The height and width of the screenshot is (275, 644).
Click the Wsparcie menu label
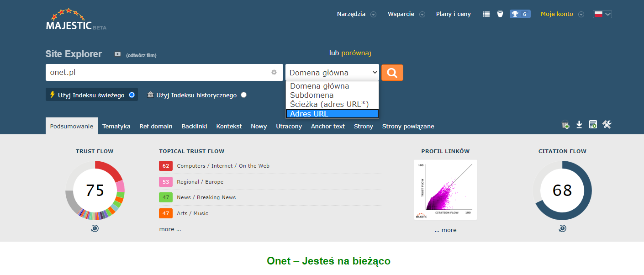point(401,14)
